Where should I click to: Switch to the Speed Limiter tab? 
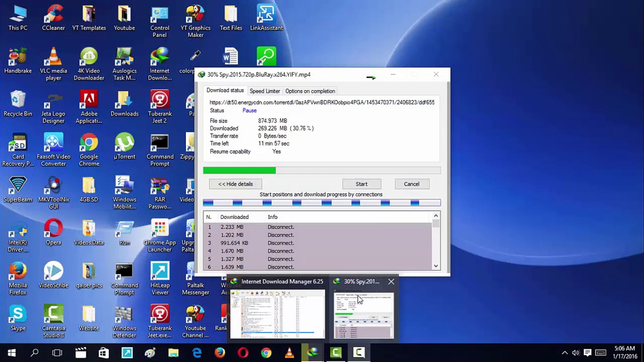point(265,91)
